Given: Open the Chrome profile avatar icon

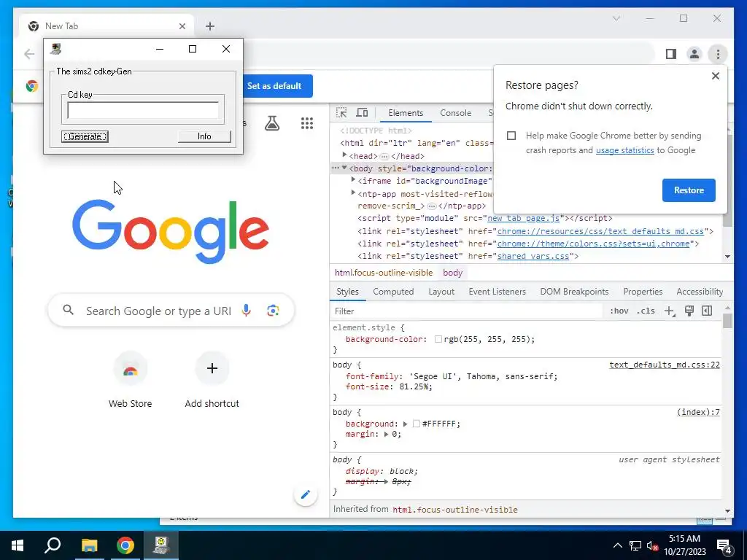Looking at the screenshot, I should [x=694, y=54].
